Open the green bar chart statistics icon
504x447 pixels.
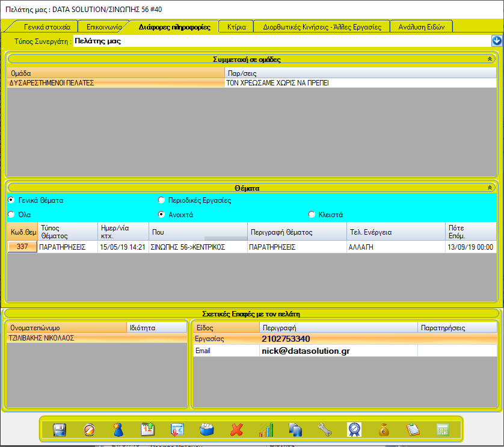(266, 430)
